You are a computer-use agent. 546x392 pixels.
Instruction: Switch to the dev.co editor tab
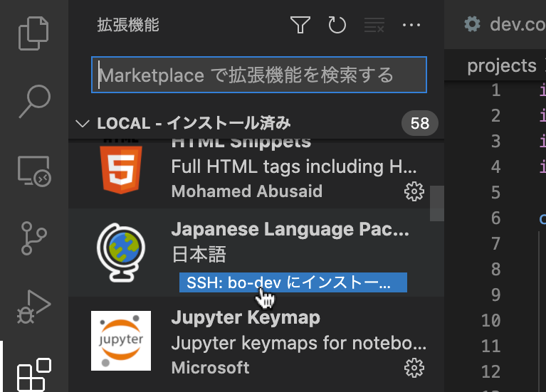tap(505, 24)
